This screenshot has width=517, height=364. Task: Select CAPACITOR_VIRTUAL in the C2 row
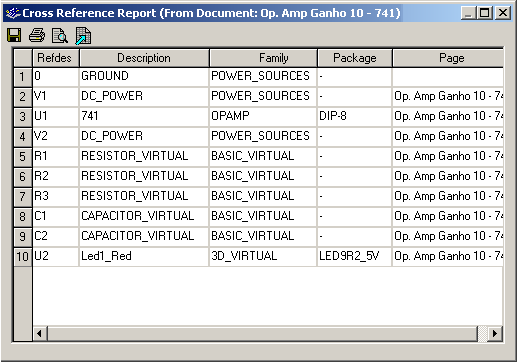144,237
